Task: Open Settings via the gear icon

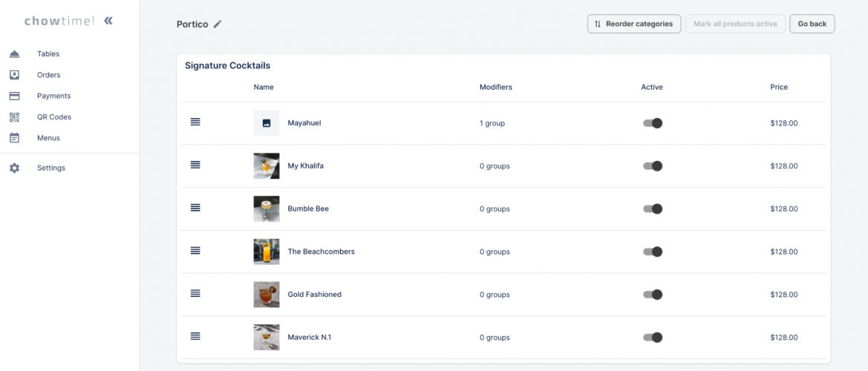Action: (14, 168)
